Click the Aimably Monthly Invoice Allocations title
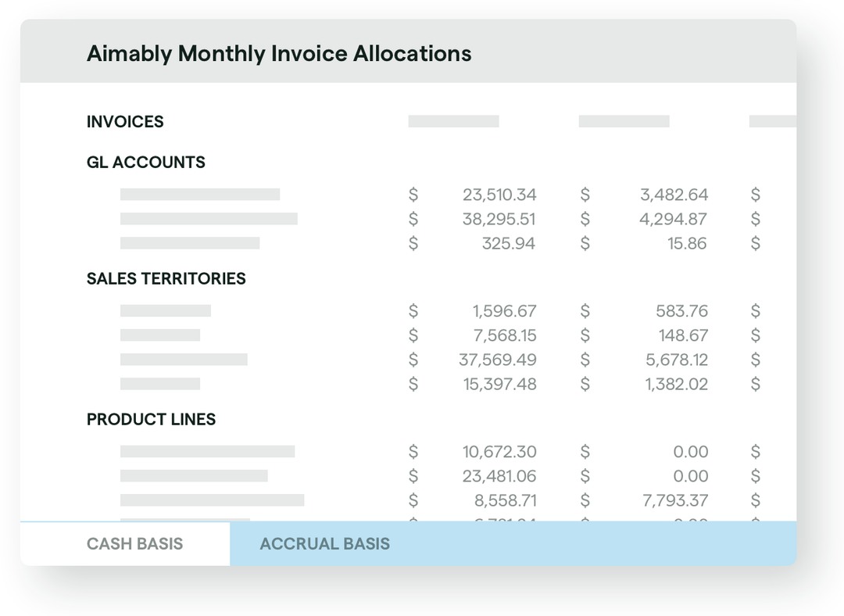 (278, 53)
